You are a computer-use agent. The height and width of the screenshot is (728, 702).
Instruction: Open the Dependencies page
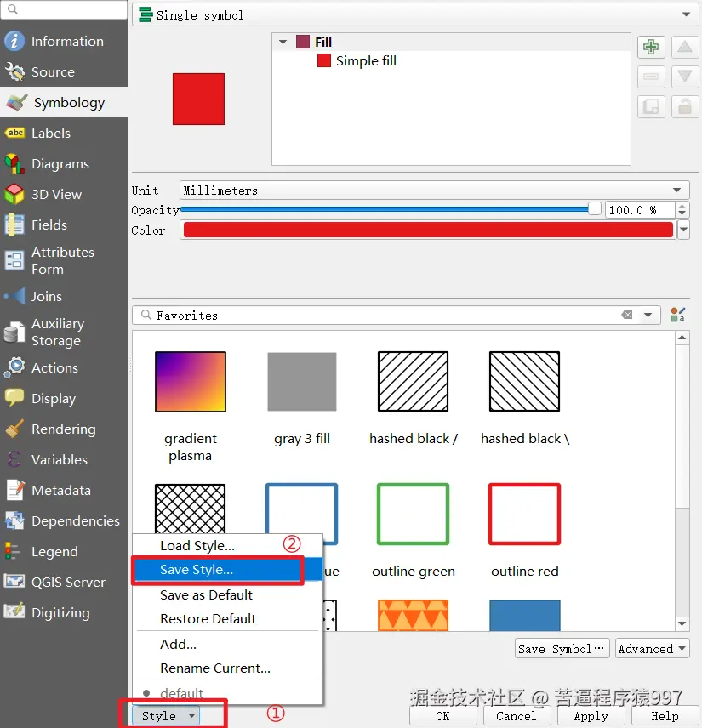64,521
